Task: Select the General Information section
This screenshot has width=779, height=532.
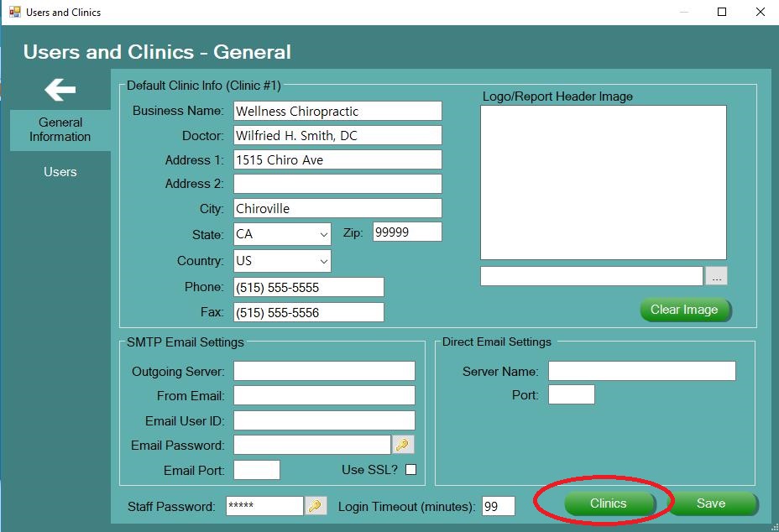Action: 60,129
